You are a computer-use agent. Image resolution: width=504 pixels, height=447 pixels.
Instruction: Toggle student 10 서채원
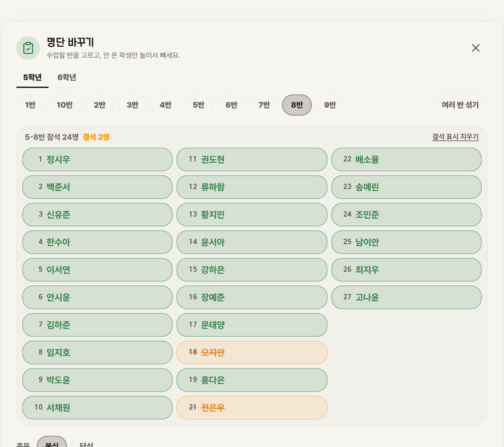pyautogui.click(x=97, y=408)
